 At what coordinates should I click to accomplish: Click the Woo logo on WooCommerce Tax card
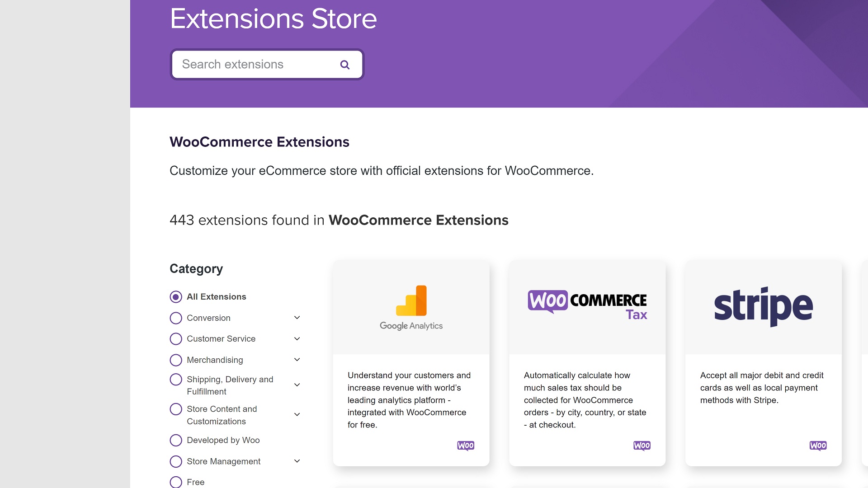tap(642, 445)
